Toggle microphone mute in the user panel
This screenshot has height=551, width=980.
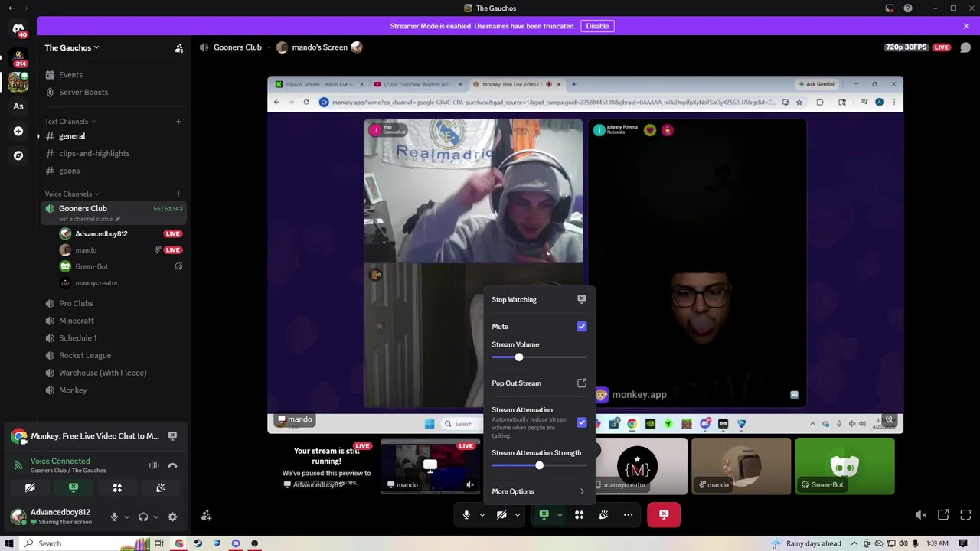pyautogui.click(x=114, y=517)
